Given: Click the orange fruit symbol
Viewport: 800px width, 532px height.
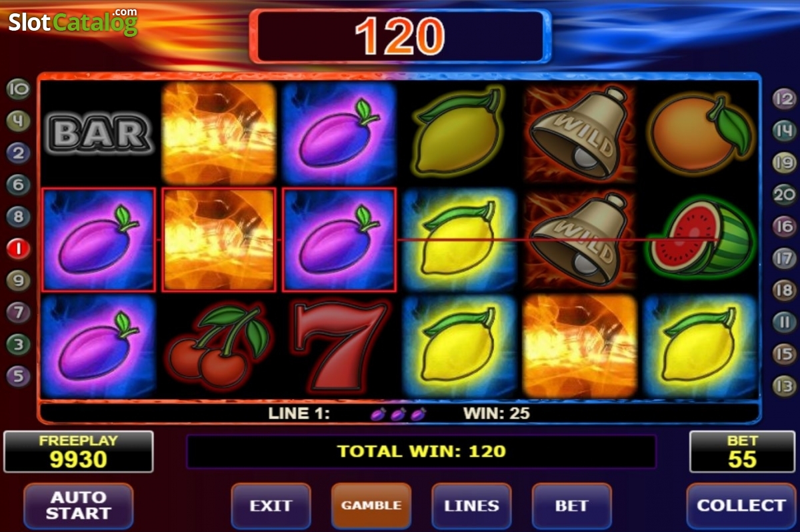Looking at the screenshot, I should point(700,133).
